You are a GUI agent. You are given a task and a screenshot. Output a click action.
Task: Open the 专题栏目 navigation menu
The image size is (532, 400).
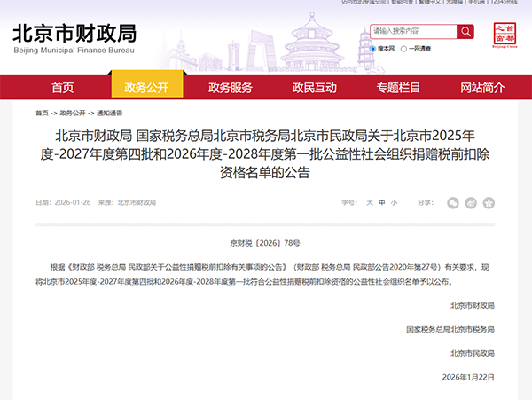tap(398, 88)
